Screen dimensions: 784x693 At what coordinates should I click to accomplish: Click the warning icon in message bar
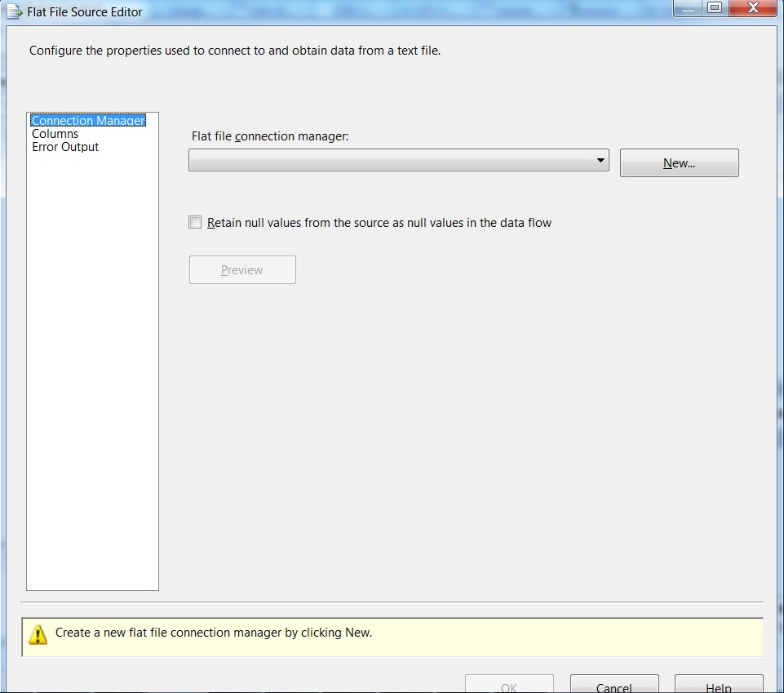[38, 634]
